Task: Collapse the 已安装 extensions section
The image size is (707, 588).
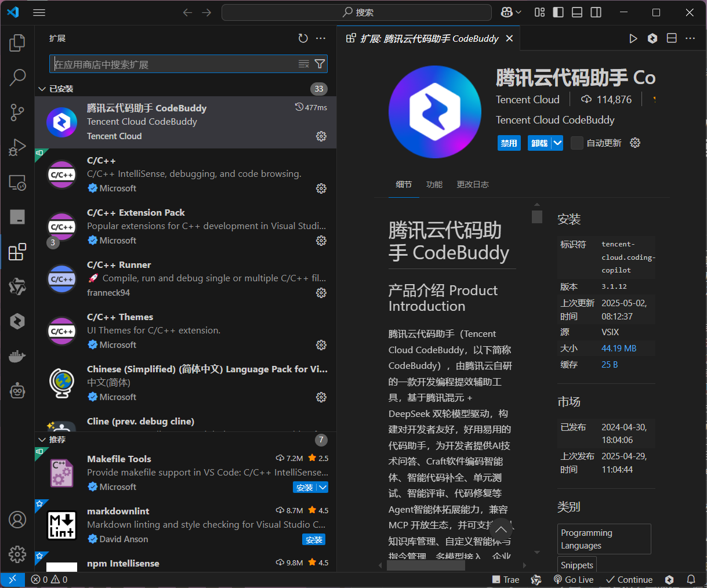Action: [x=42, y=88]
